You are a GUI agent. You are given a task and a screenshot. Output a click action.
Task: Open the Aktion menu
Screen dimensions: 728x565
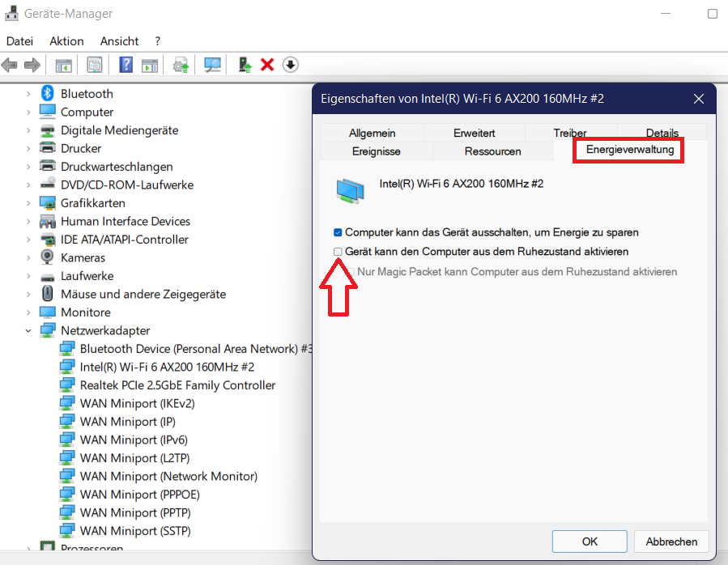tap(66, 40)
